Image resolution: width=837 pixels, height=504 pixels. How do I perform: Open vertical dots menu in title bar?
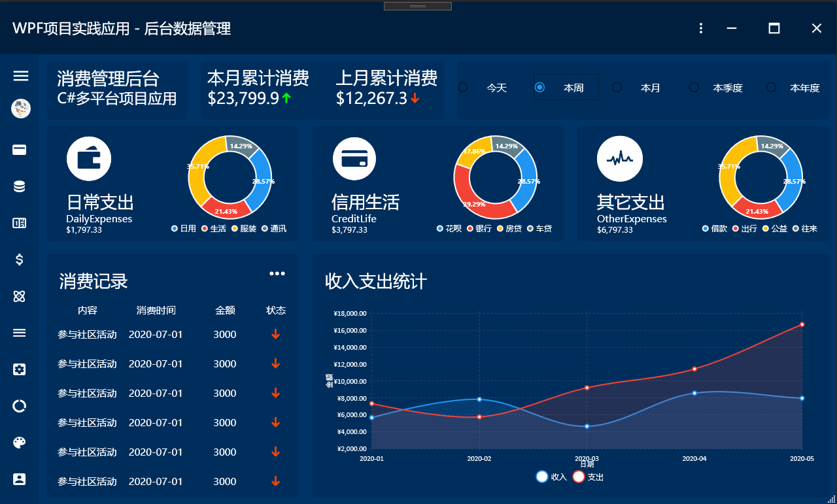701,28
